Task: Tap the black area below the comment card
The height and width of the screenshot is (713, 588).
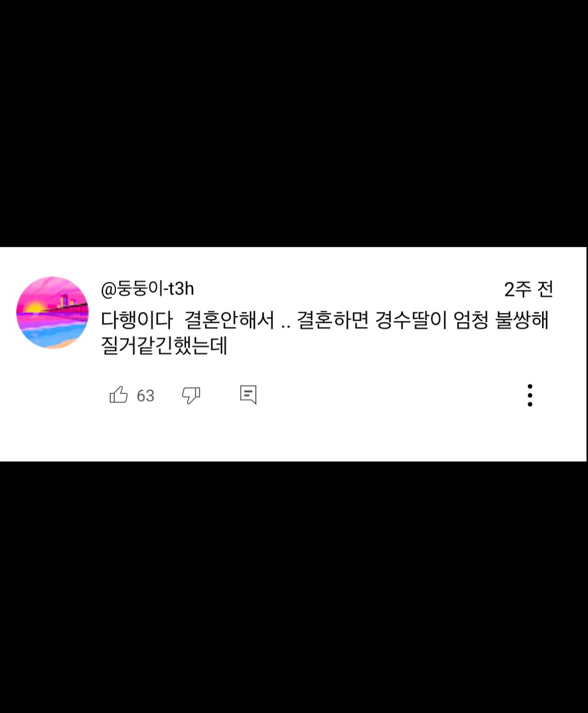Action: [294, 587]
